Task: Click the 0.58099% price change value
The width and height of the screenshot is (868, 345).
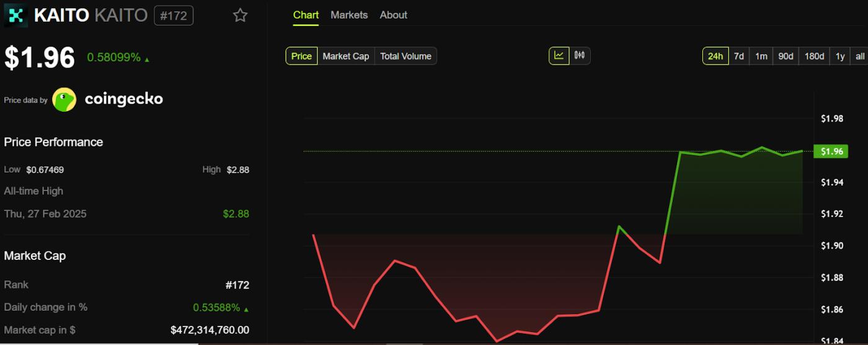Action: [x=113, y=58]
